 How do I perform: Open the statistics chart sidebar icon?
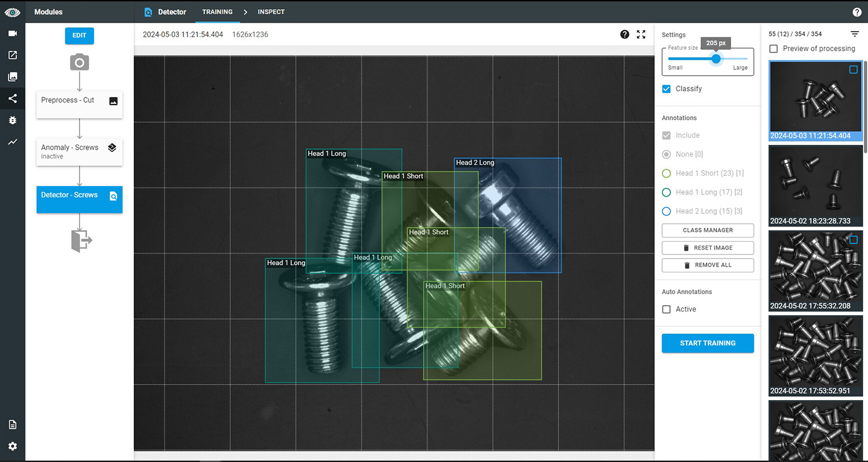[x=12, y=142]
